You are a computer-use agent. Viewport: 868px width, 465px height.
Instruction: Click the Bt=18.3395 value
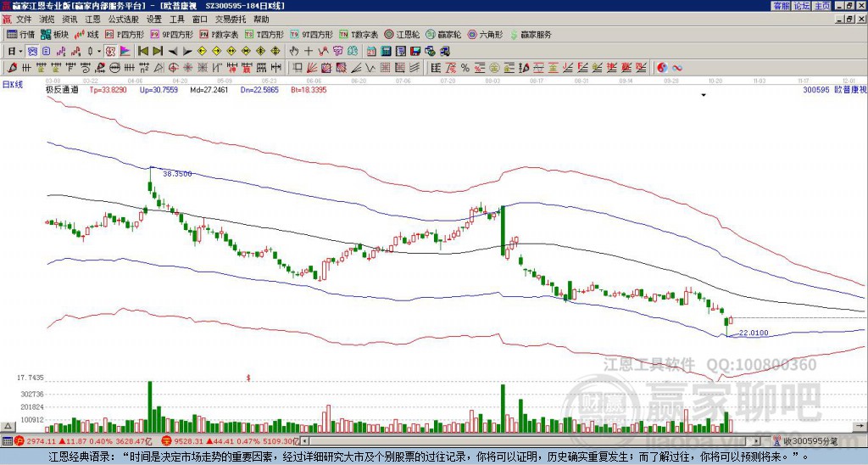(x=309, y=89)
